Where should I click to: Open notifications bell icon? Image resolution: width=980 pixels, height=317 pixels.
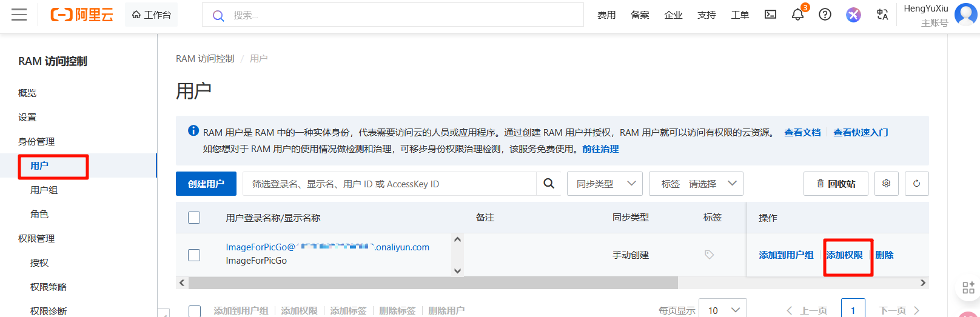pyautogui.click(x=797, y=15)
